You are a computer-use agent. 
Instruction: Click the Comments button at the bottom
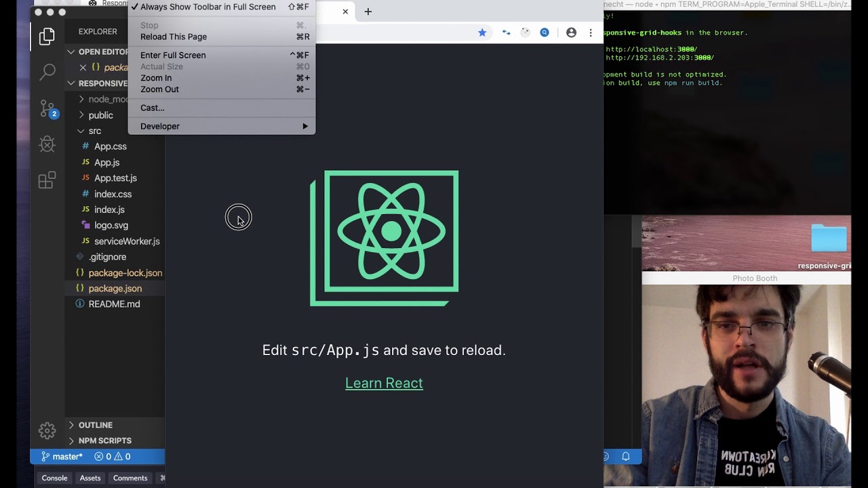click(x=130, y=478)
